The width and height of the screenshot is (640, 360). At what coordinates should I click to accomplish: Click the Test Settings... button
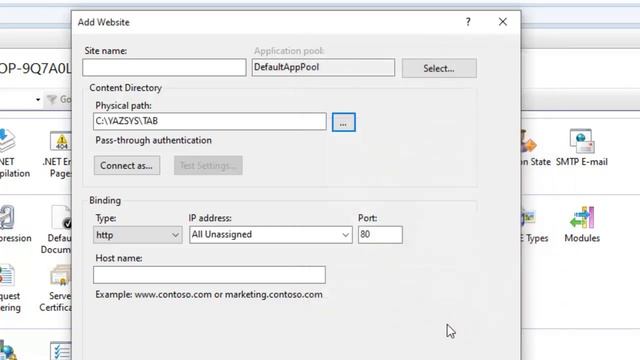click(208, 165)
